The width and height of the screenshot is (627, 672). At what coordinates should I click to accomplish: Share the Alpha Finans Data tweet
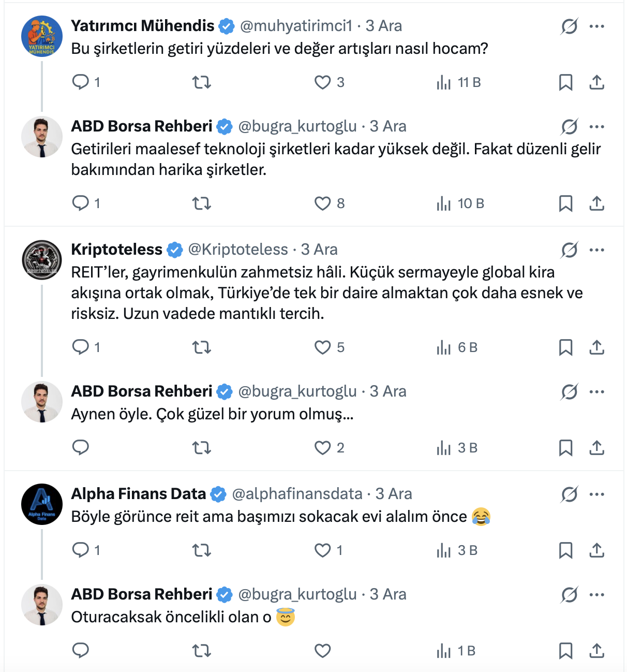click(x=596, y=550)
